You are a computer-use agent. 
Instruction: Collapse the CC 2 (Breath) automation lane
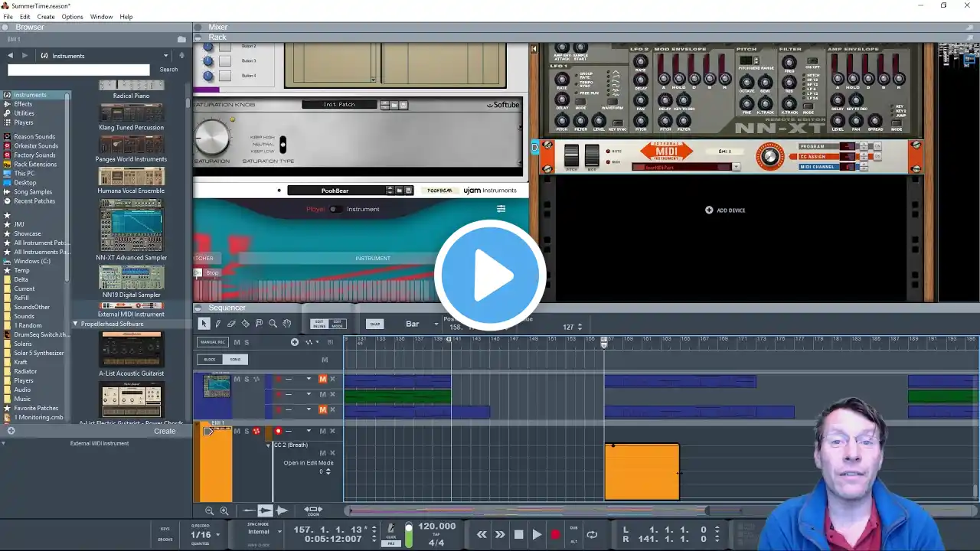(x=269, y=445)
